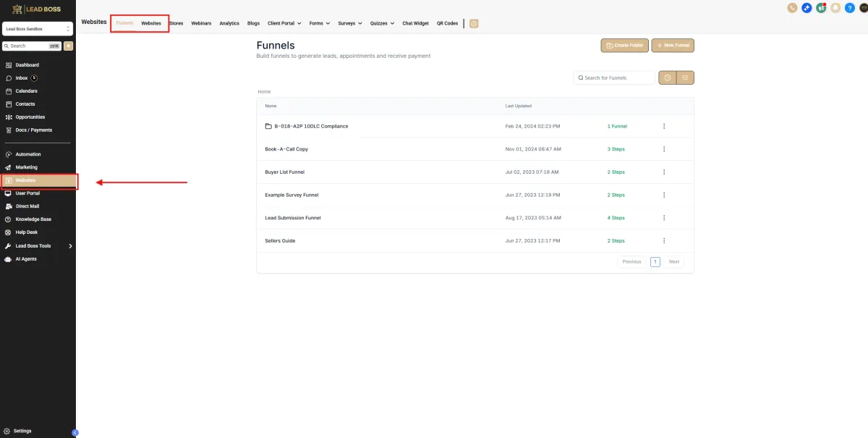Switch to list view icon

click(685, 77)
